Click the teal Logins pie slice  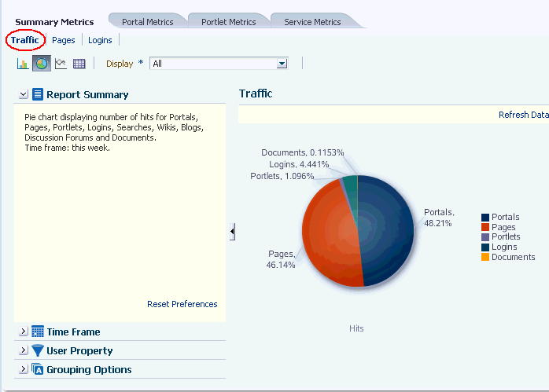351,192
